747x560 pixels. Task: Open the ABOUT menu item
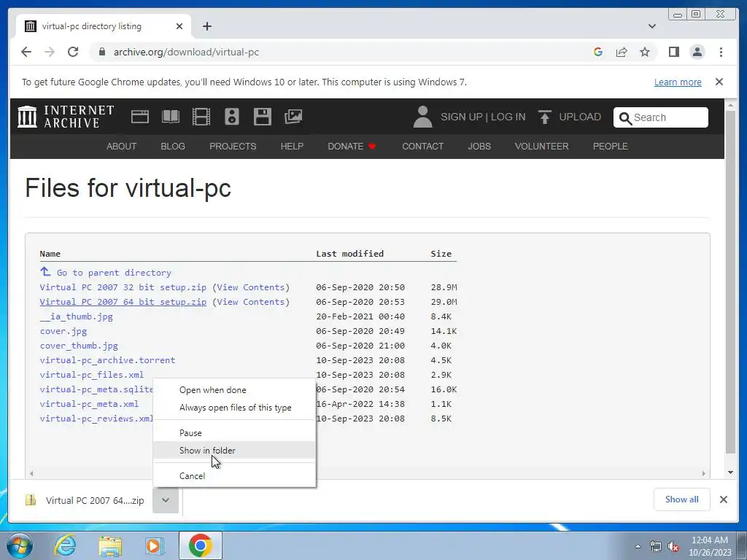(121, 146)
